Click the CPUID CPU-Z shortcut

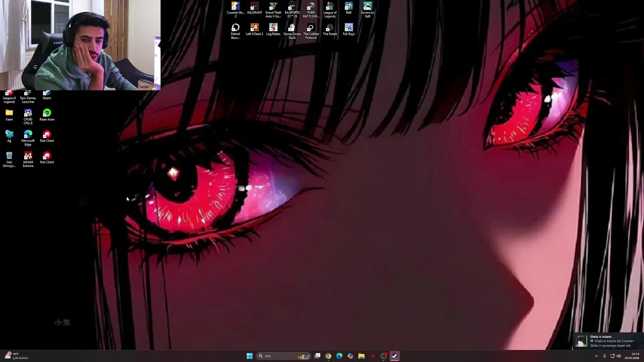[28, 117]
